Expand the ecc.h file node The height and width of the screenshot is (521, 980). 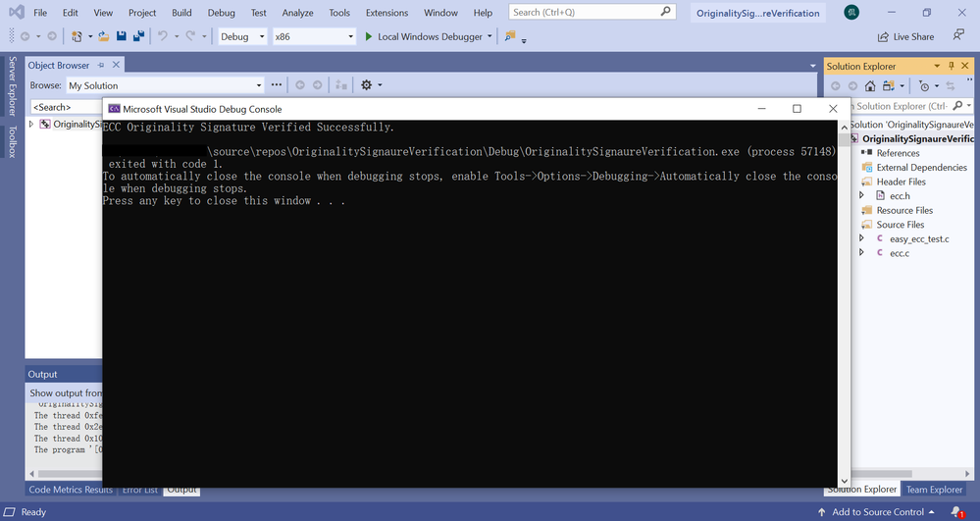coord(862,196)
